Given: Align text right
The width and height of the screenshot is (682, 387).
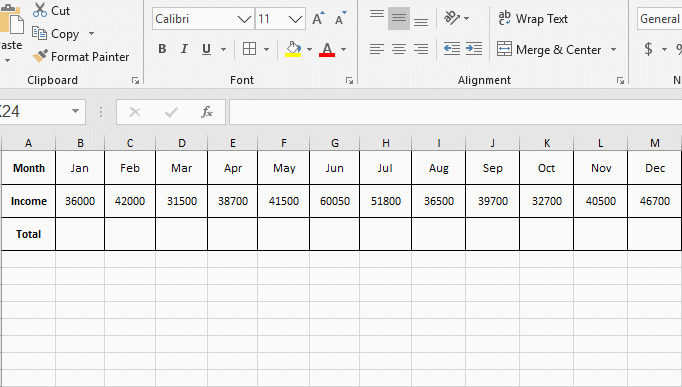Looking at the screenshot, I should (x=421, y=49).
